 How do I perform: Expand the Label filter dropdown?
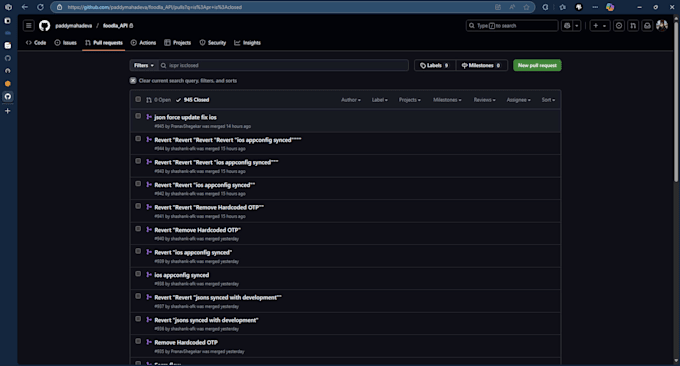379,100
